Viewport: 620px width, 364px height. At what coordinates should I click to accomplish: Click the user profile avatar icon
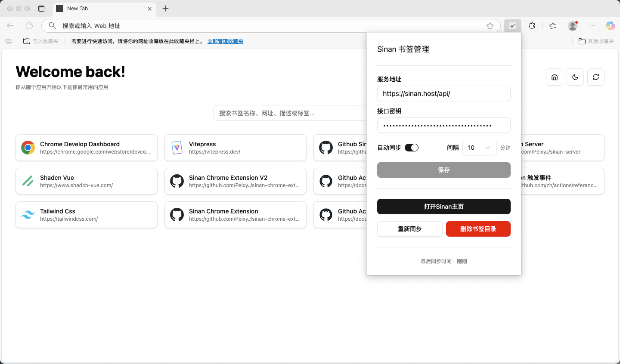coord(573,26)
